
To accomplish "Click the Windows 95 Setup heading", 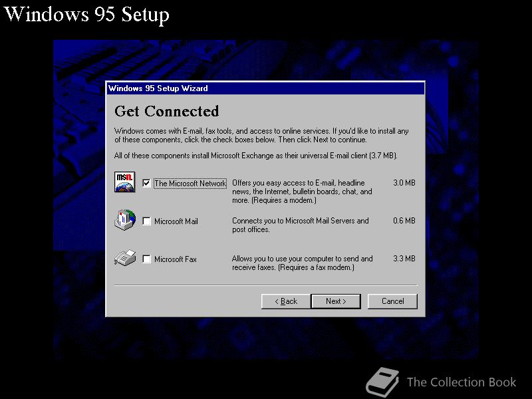I will pyautogui.click(x=86, y=14).
